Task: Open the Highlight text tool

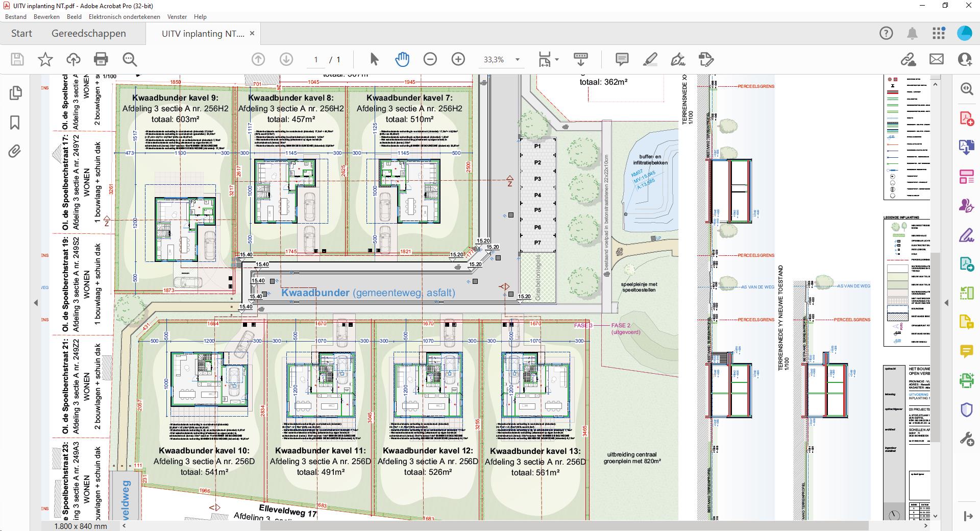Action: tap(650, 59)
